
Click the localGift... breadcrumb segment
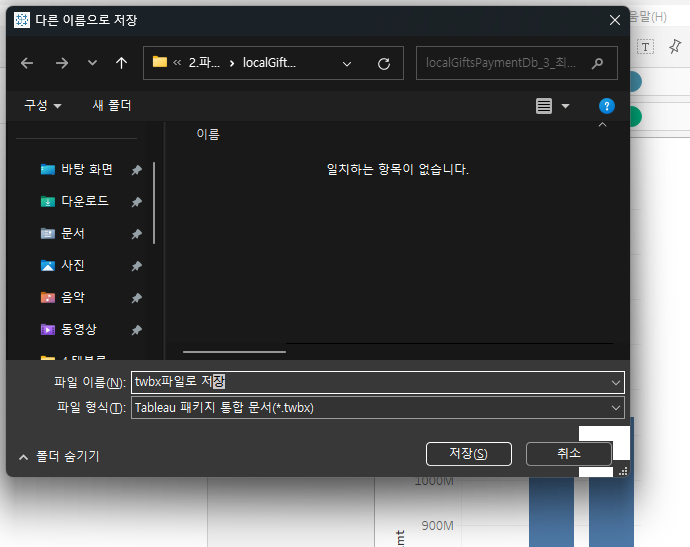pyautogui.click(x=269, y=63)
